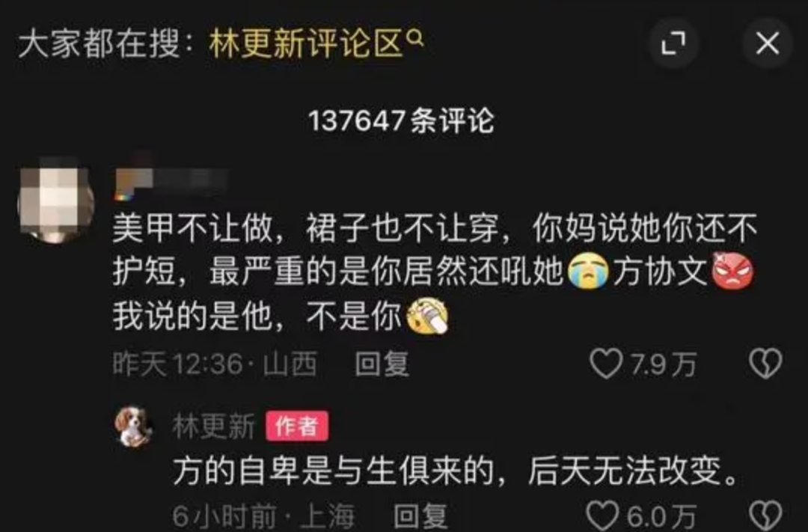Reply to the 昨天 12:36 comment
The width and height of the screenshot is (808, 532).
pos(382,364)
